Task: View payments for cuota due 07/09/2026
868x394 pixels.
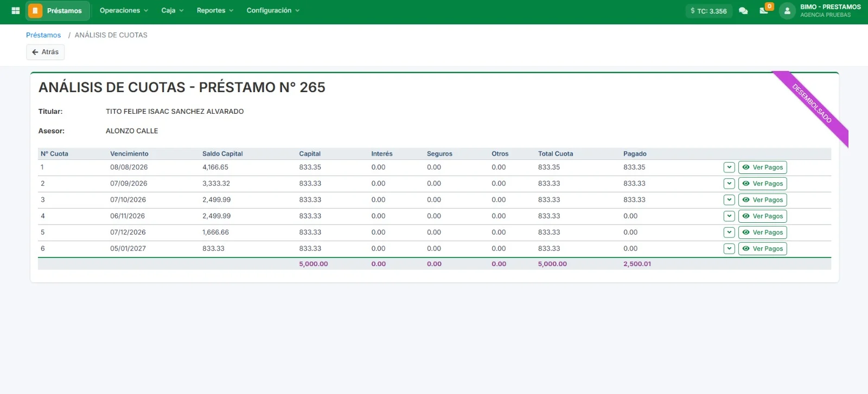Action: pos(762,184)
